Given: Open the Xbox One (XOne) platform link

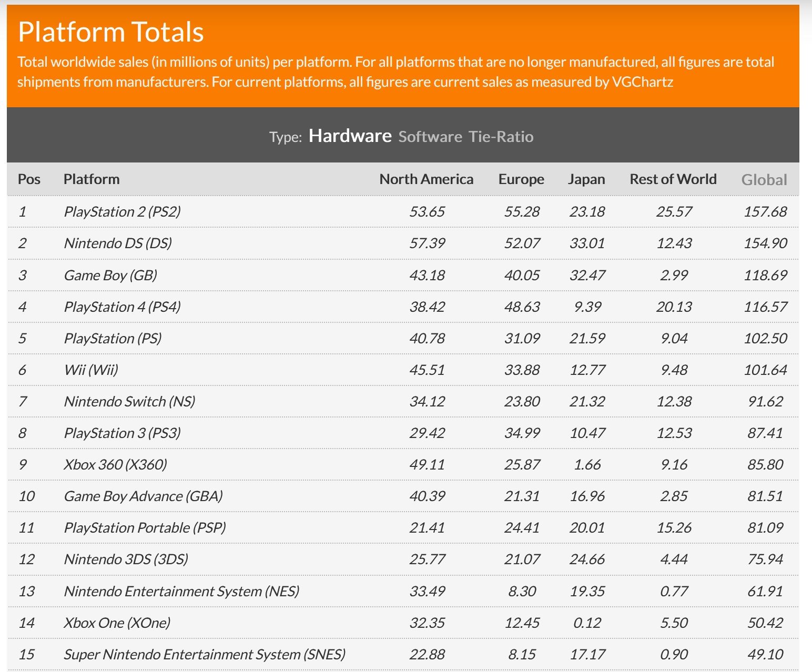Looking at the screenshot, I should coord(117,623).
